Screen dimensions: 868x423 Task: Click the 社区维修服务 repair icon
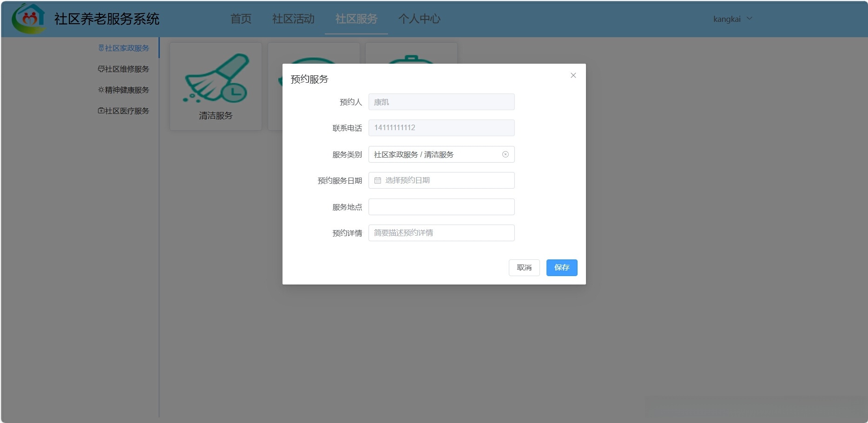(101, 69)
